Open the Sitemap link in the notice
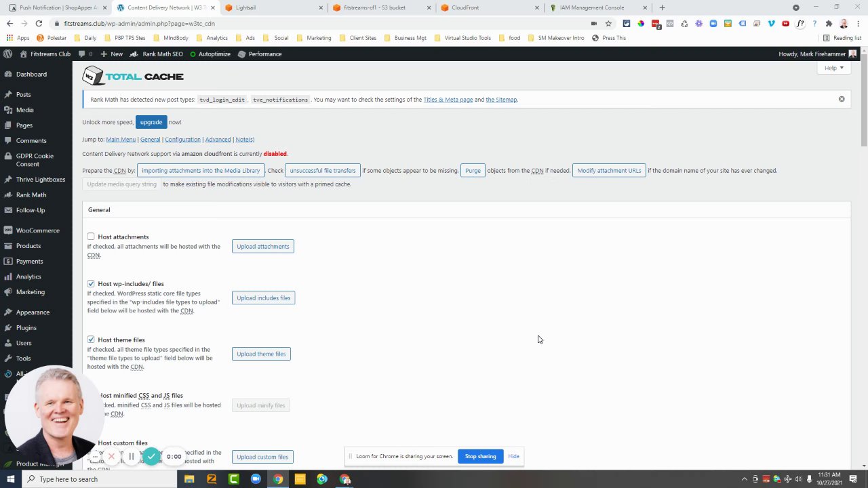868x488 pixels. [501, 100]
